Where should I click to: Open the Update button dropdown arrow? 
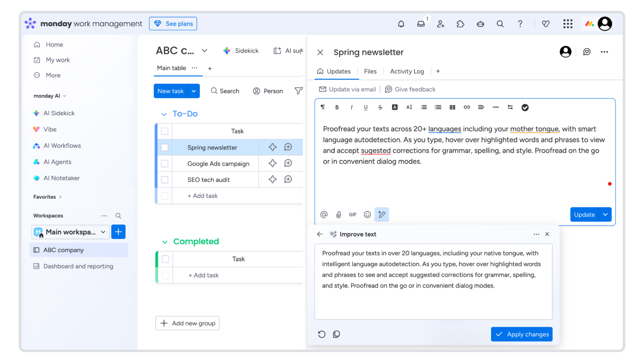point(605,215)
